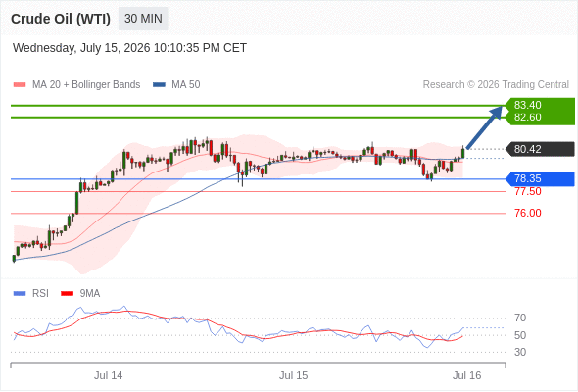Click the RSI legend swatch
This screenshot has width=578, height=392.
tap(20, 294)
